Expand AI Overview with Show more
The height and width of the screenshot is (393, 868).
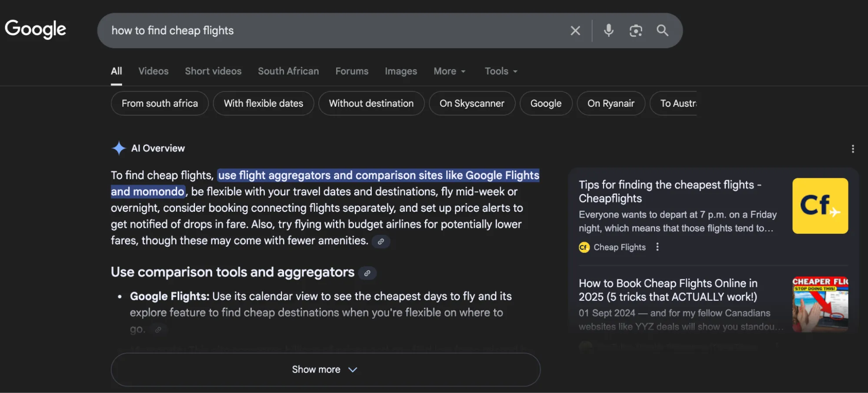[326, 370]
